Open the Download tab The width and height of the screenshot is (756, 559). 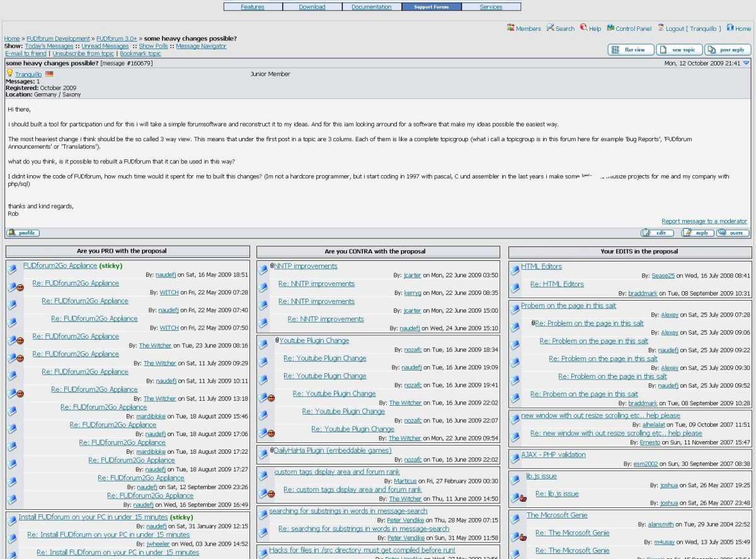coord(312,7)
